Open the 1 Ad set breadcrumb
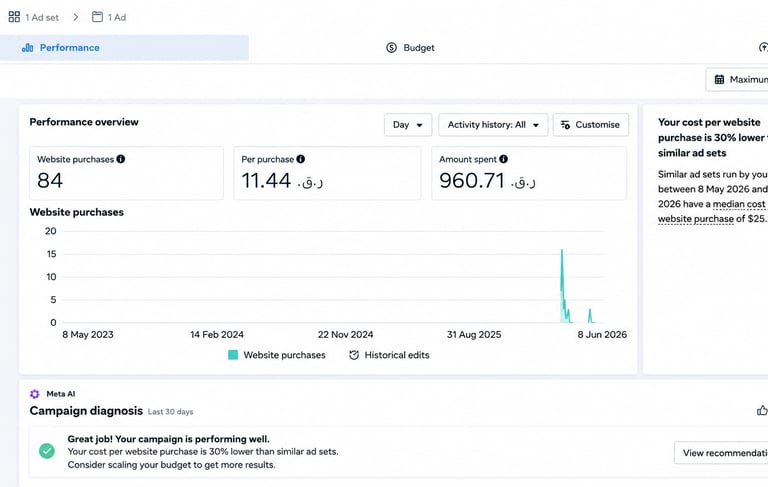 [x=42, y=18]
